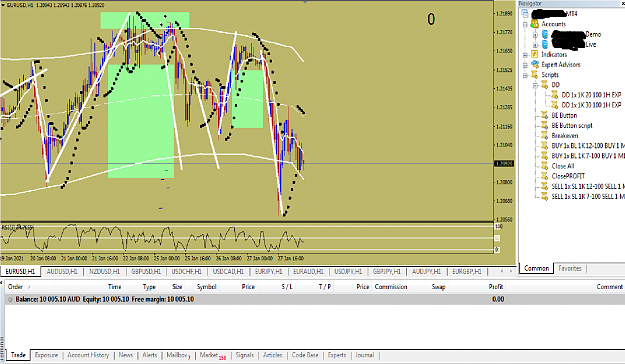Image resolution: width=625 pixels, height=364 pixels.
Task: Click the Scripts folder icon
Action: (535, 75)
